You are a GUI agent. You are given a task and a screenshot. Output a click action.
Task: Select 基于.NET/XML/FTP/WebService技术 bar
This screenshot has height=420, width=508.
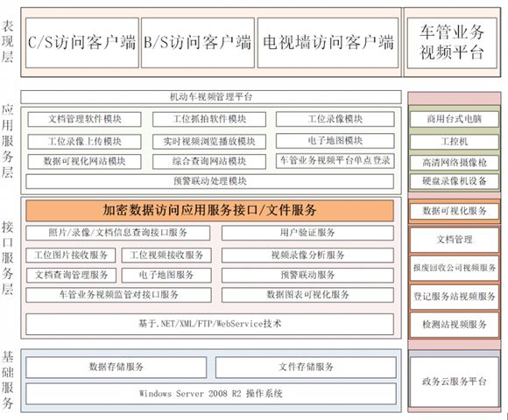210,324
